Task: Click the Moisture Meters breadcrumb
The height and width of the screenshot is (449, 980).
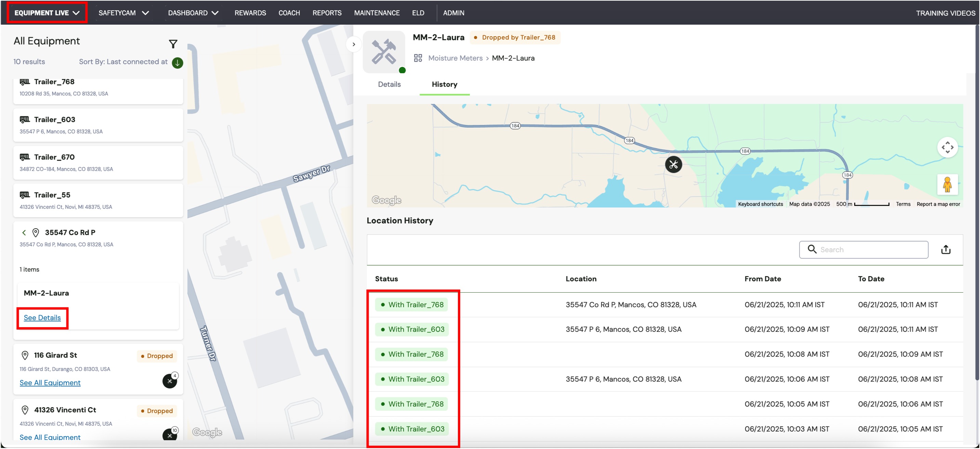Action: tap(455, 58)
